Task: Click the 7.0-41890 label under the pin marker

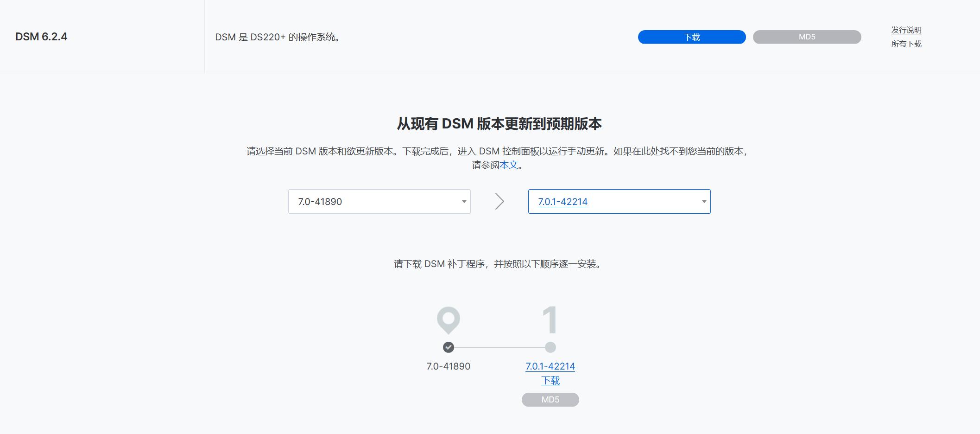Action: (x=448, y=366)
